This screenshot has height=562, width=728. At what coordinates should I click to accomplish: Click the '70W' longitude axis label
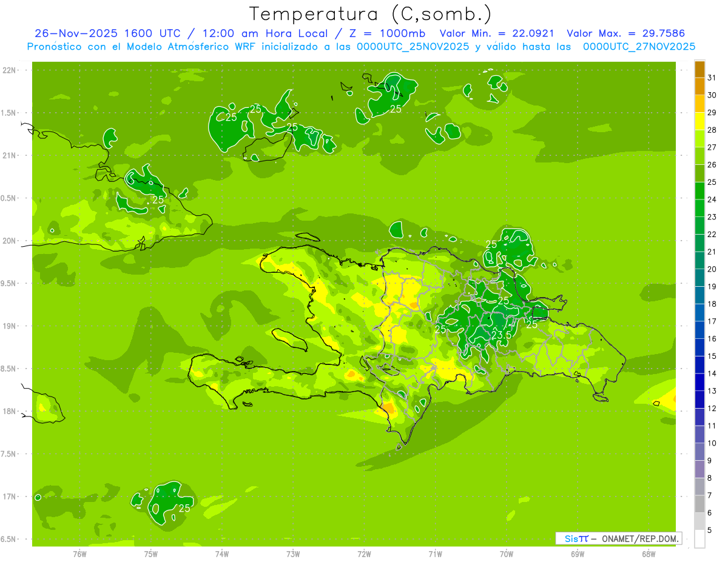pyautogui.click(x=507, y=554)
